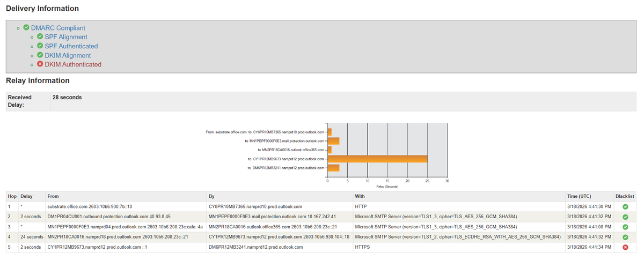Click the Delay column header
Viewport: 644px width, 260px height.
coord(32,196)
